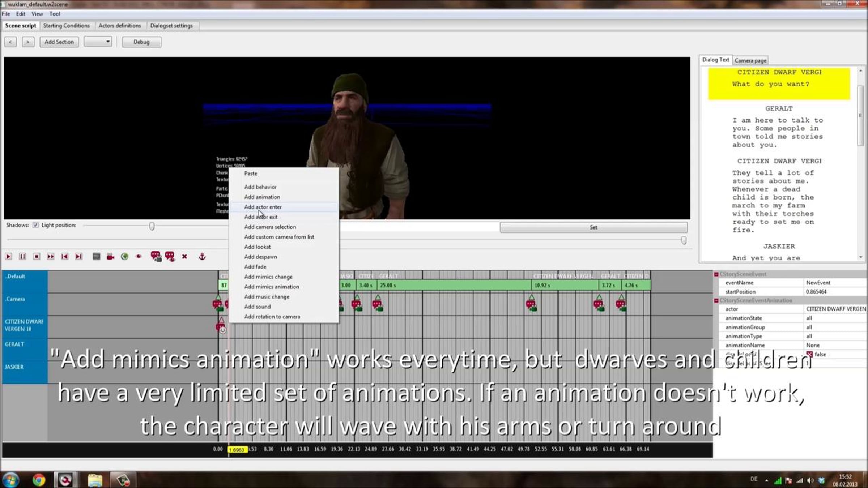Open the actor property value CITIZEN DWARF VERGEN
Viewport: 868px width, 488px height.
[835, 309]
